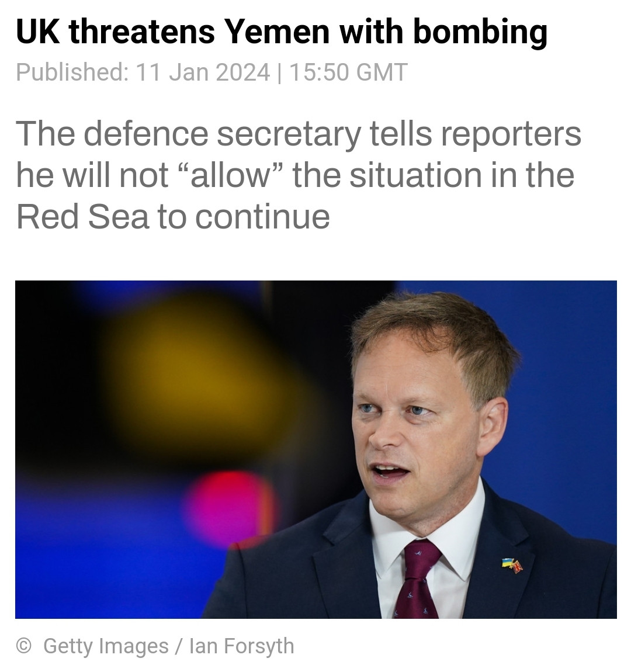631x672 pixels.
Task: Select the photographer name 'Ian Forsyth'
Action: point(241,646)
